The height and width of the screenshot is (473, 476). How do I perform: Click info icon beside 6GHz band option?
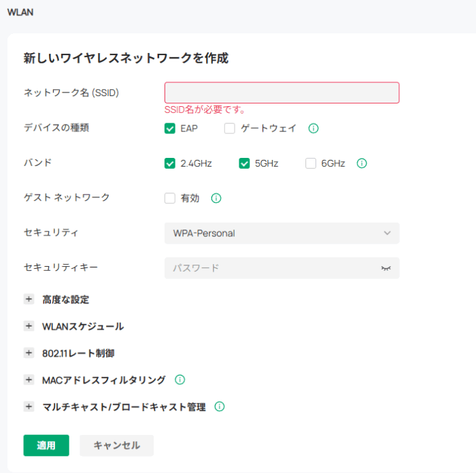pos(362,163)
